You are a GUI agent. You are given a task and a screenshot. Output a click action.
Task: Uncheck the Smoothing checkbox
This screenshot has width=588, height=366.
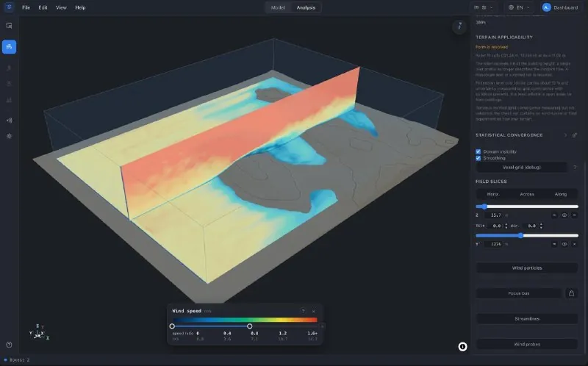coord(478,158)
